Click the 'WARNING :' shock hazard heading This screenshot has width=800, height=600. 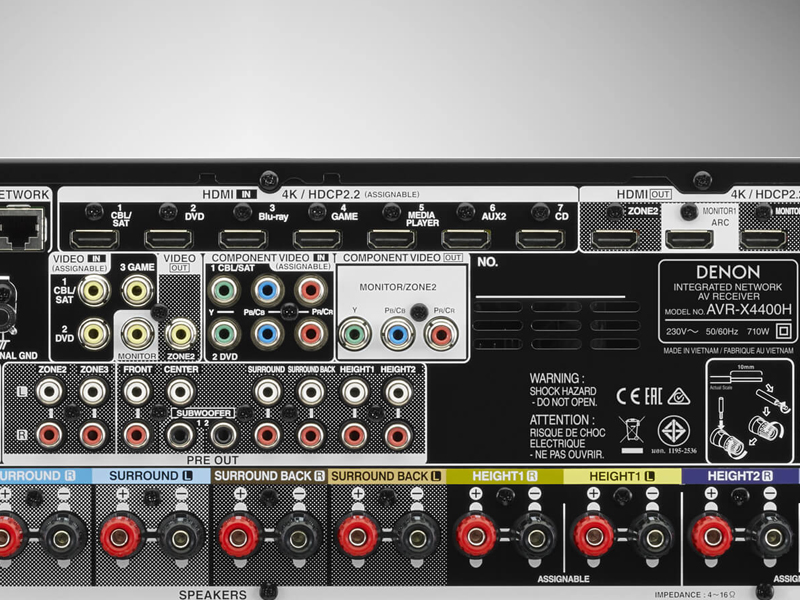coord(557,379)
